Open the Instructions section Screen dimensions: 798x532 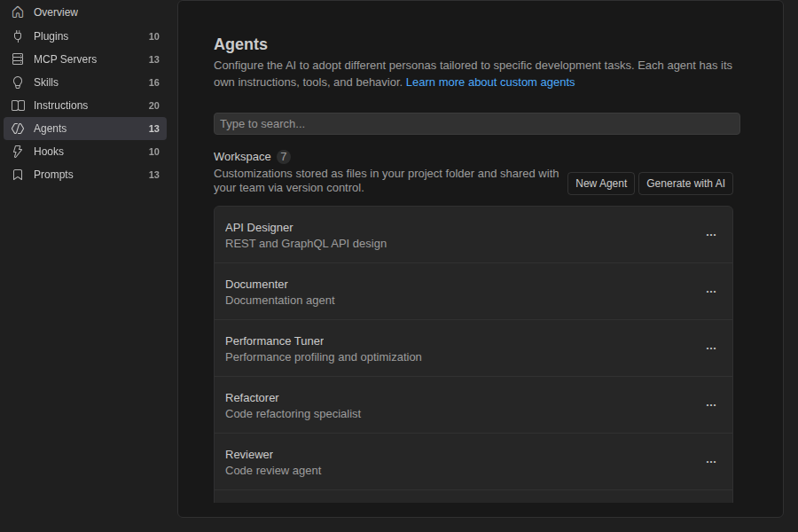pos(85,106)
